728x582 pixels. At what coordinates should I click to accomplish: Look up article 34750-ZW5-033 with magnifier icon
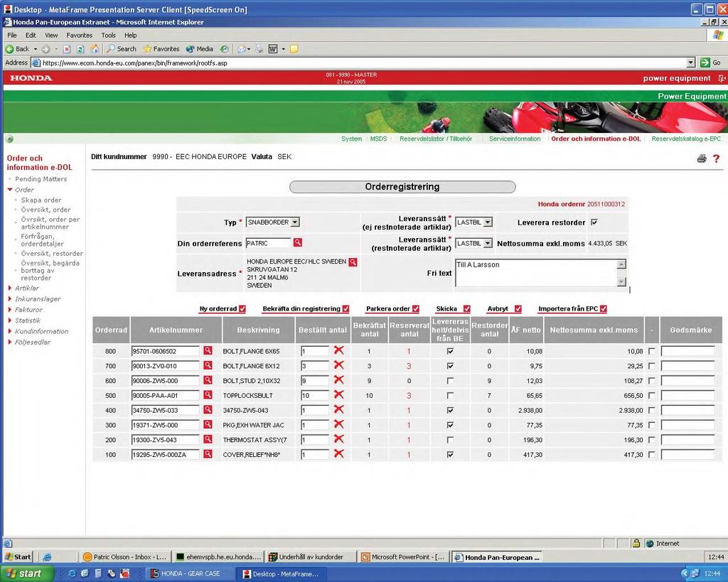(208, 410)
